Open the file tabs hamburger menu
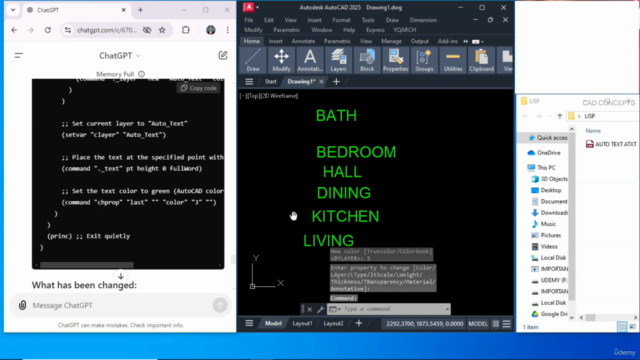The image size is (640, 360). [249, 82]
